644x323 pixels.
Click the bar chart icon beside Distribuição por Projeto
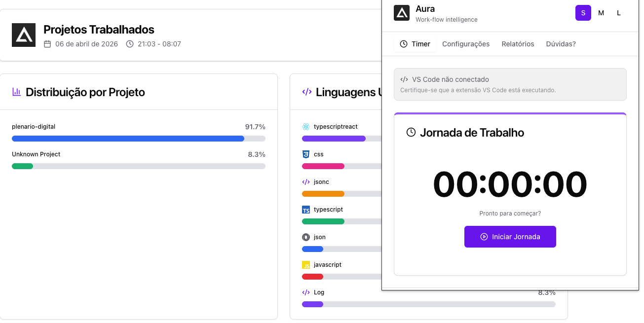click(x=17, y=92)
